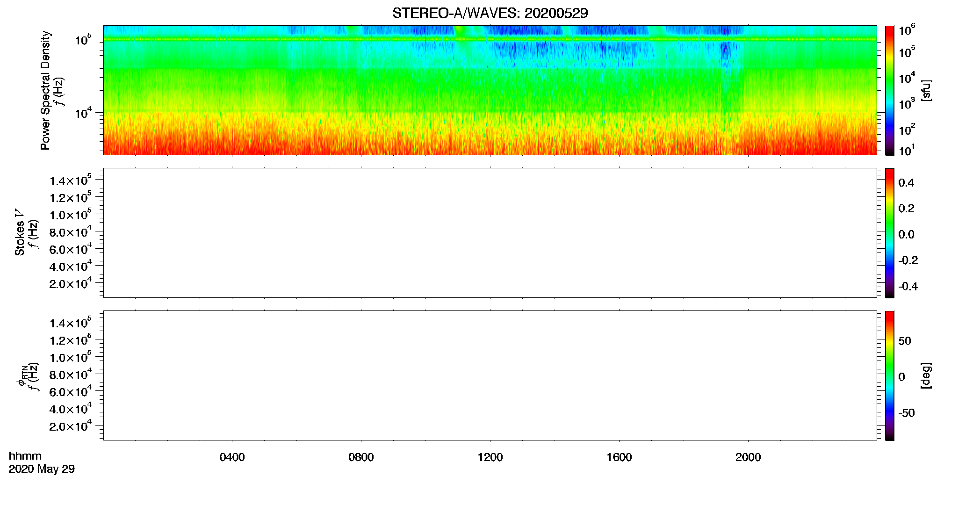
Task: Click the 10^5 frequency tick on spectrogram axis
Action: point(83,39)
